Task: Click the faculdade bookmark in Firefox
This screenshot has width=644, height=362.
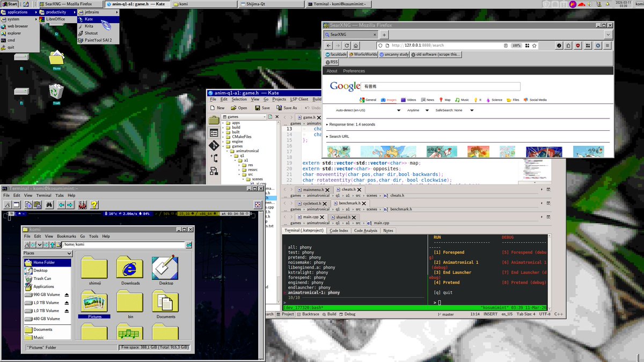Action: (x=337, y=54)
